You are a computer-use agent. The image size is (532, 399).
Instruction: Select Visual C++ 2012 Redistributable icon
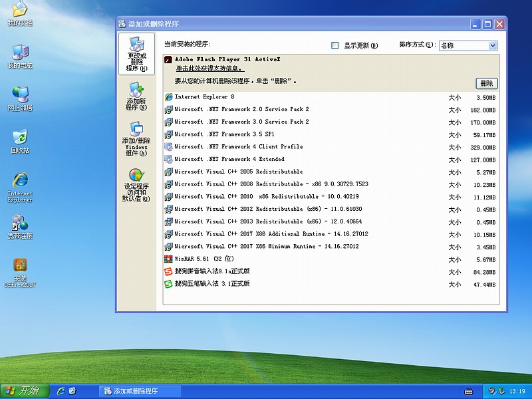168,209
